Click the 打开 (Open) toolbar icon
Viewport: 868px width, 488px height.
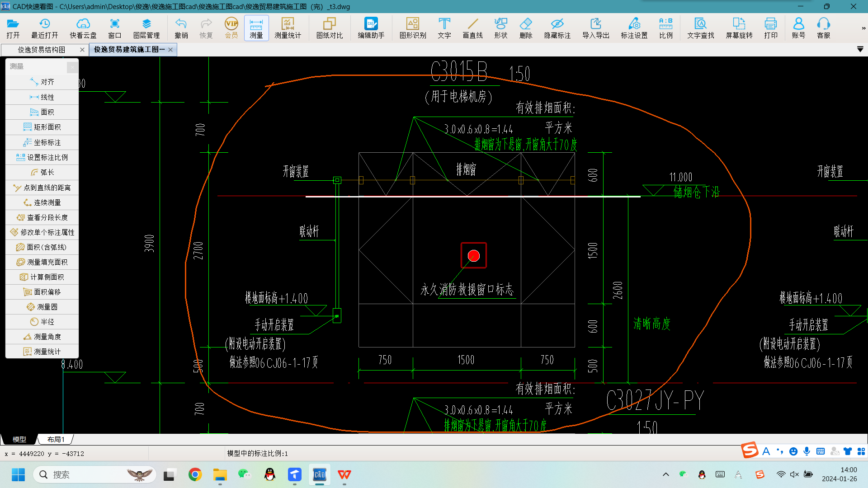coord(13,28)
